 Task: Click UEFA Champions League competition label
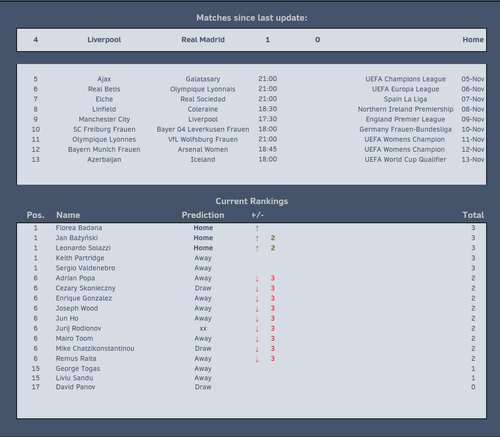(405, 79)
